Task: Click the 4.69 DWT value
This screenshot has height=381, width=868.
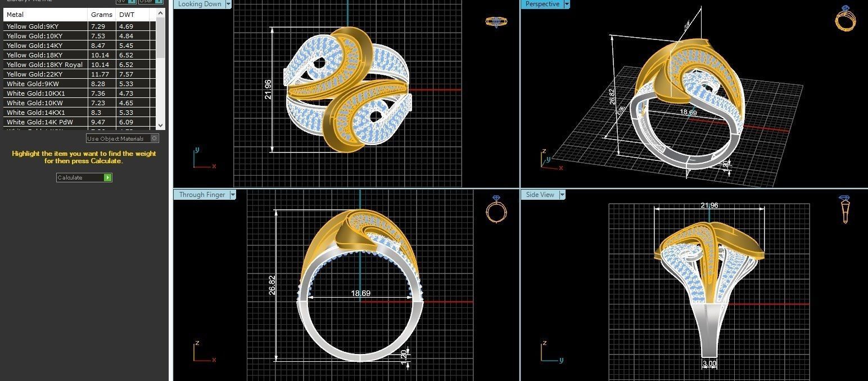Action: pos(126,26)
